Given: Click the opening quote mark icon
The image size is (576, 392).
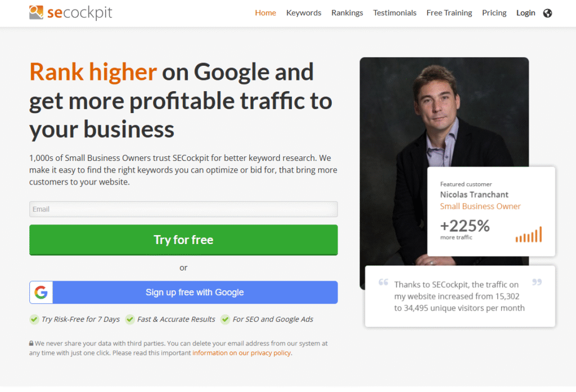Looking at the screenshot, I should pos(384,282).
